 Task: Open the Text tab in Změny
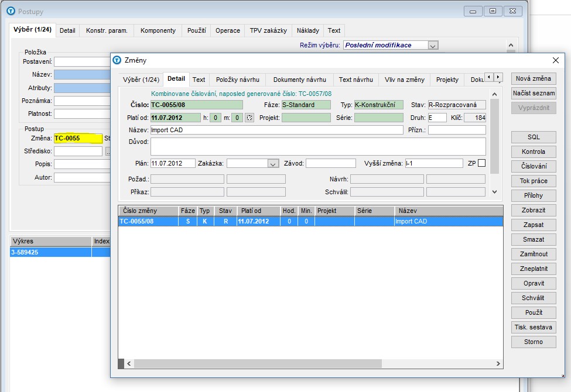coord(199,80)
